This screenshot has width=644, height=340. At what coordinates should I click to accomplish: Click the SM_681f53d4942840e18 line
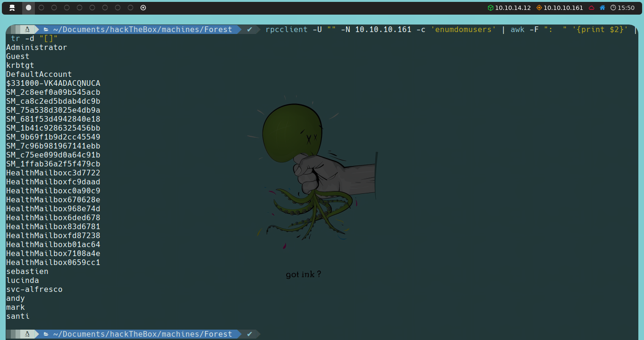click(53, 119)
